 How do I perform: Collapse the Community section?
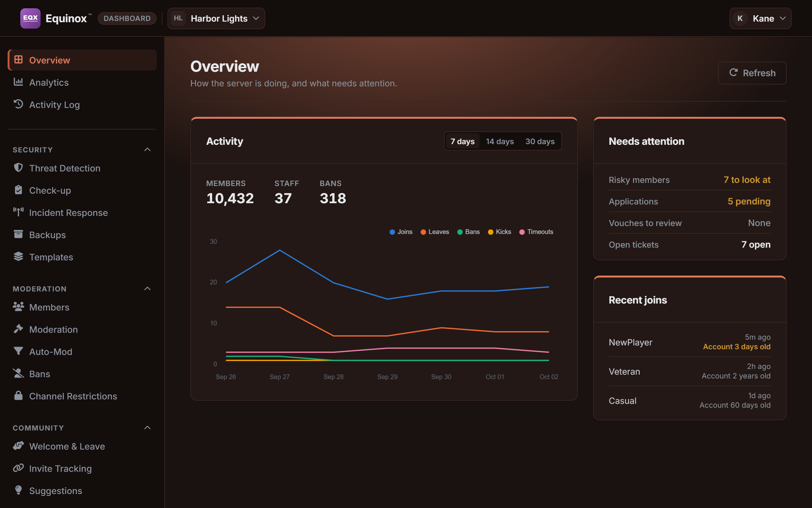coord(147,428)
